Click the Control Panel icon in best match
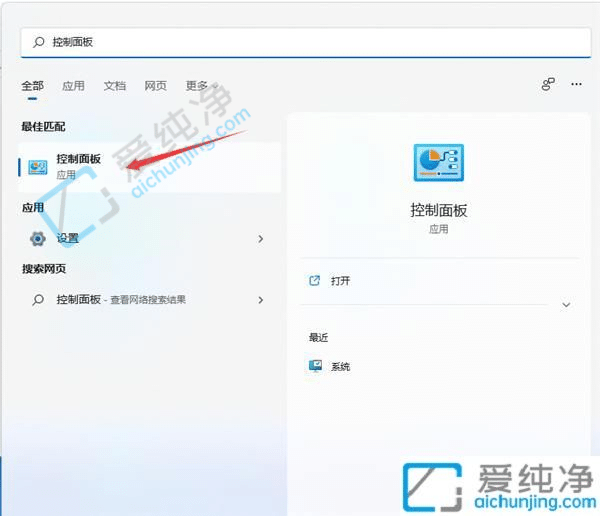The width and height of the screenshot is (600, 516). 38,167
